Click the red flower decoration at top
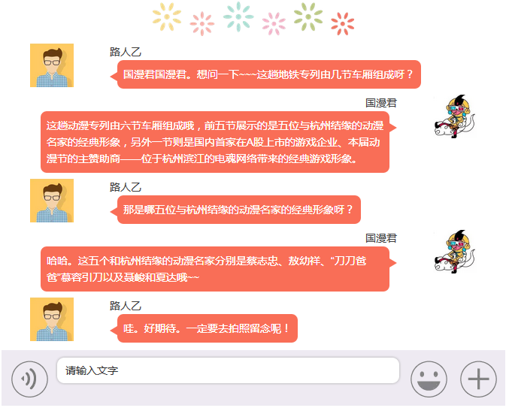 [342, 24]
